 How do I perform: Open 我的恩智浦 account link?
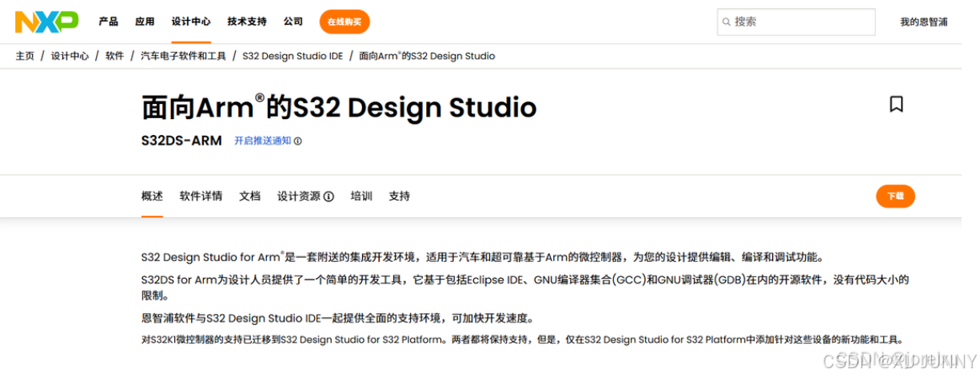click(x=924, y=22)
